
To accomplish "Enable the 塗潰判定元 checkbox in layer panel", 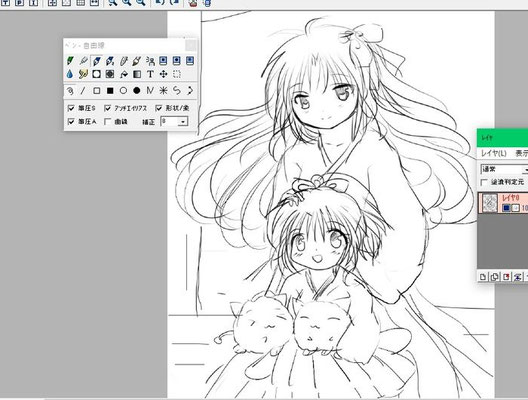I will tap(484, 182).
